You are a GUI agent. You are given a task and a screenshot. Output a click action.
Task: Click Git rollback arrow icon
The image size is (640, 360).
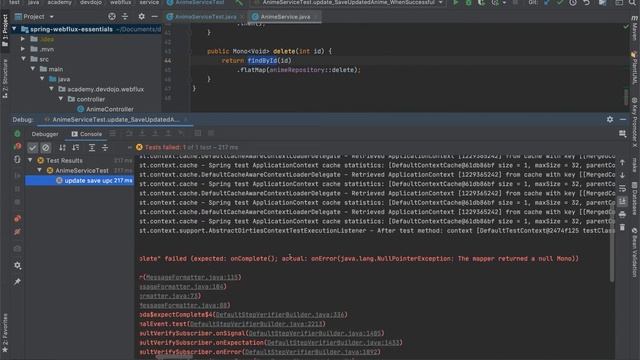(587, 2)
